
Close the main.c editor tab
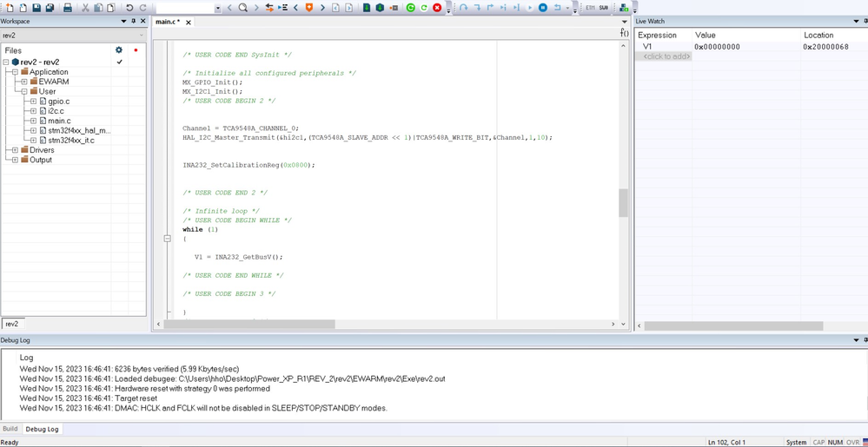point(189,22)
